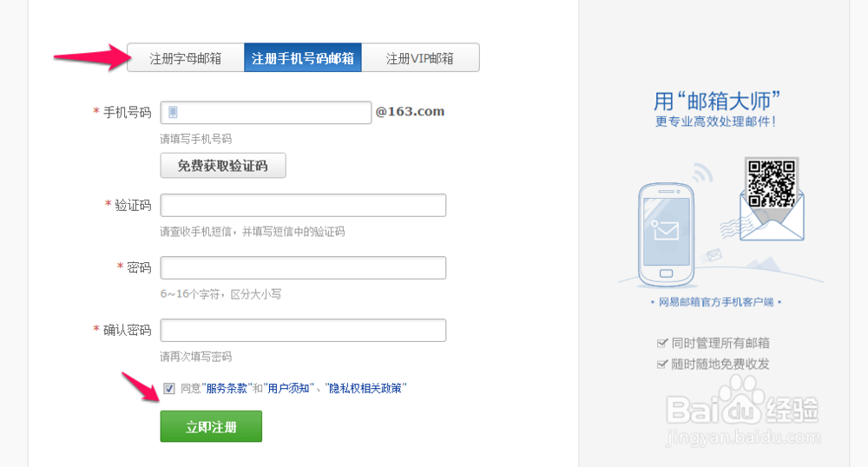Click the checkmark icon beside 同时管理所有邮箱
This screenshot has height=467, width=868.
[x=661, y=343]
